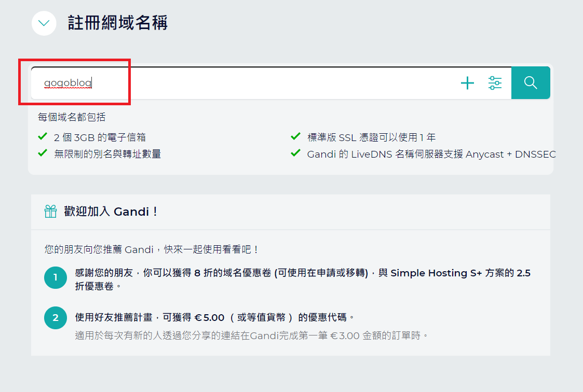
Task: Click the text 標準版 SSL 憑證可以使用 1 年
Action: pyautogui.click(x=371, y=137)
